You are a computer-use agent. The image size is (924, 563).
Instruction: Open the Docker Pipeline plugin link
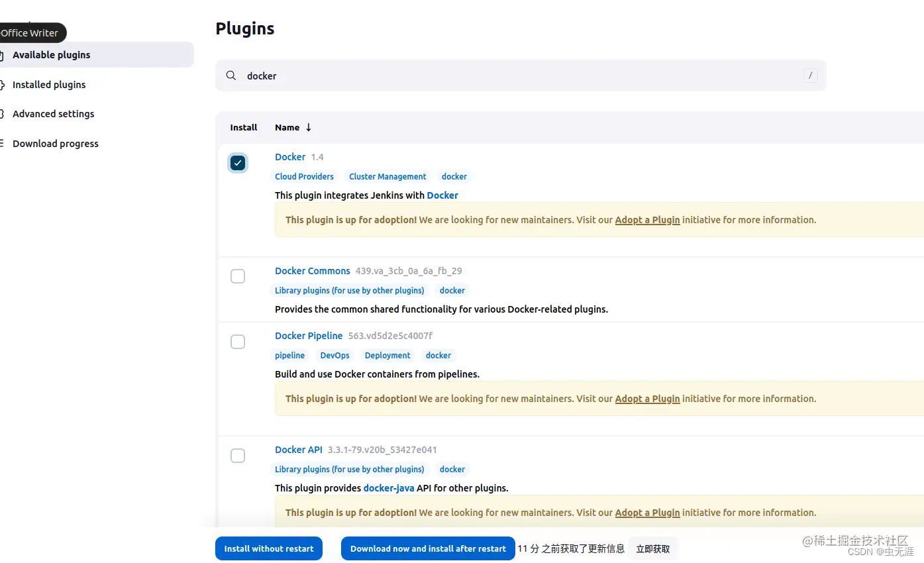pos(309,336)
